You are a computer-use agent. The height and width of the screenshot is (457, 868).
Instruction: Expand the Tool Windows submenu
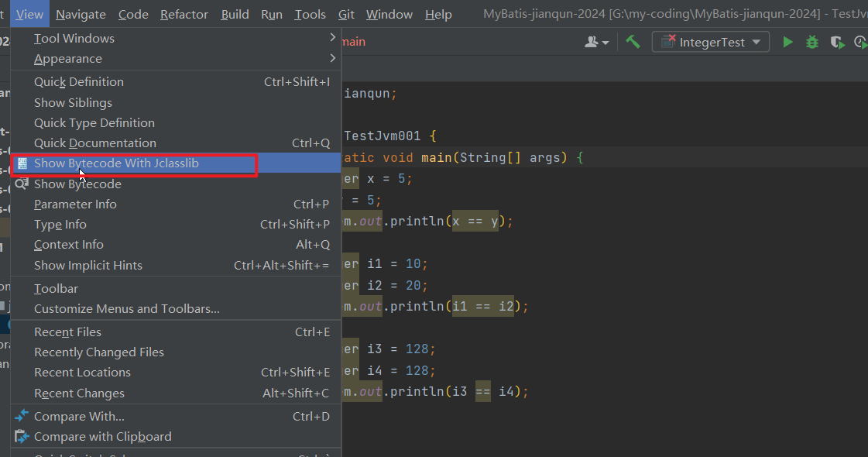tap(176, 38)
